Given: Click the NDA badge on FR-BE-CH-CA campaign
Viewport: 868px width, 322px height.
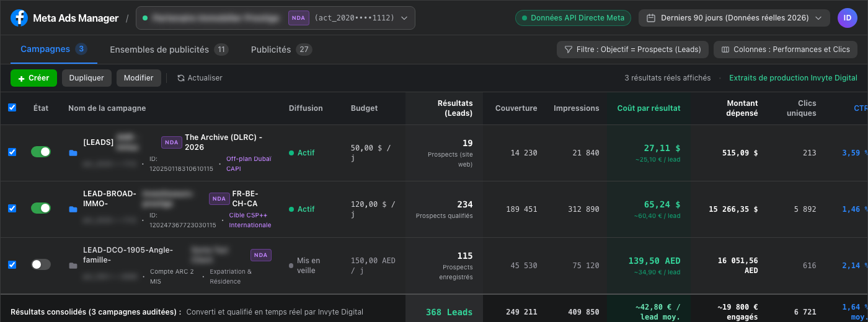Looking at the screenshot, I should (219, 199).
